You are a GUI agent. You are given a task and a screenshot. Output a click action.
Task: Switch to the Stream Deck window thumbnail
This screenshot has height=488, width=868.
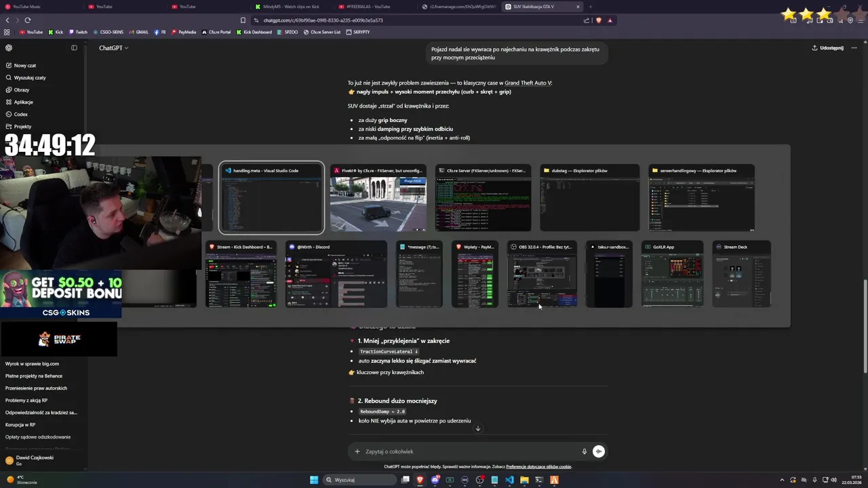pyautogui.click(x=741, y=274)
